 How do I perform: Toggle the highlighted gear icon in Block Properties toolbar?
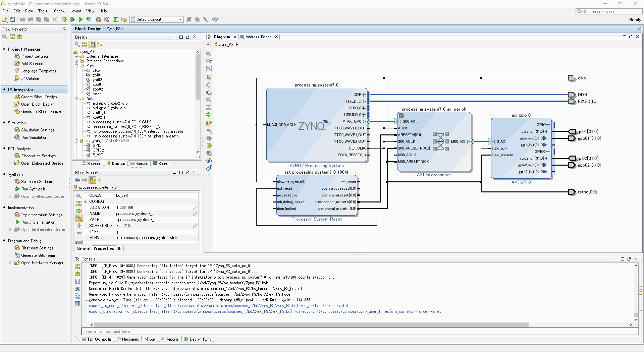[x=92, y=180]
